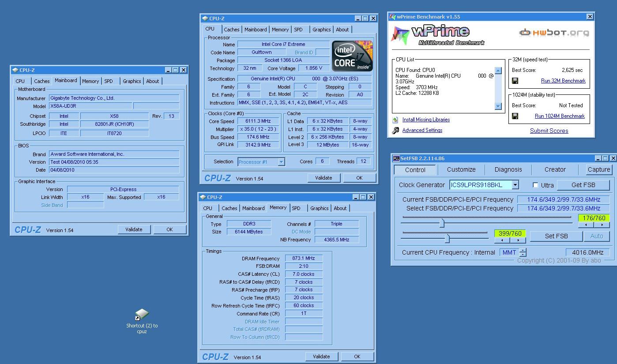617x364 pixels.
Task: Click the BIOS Date field 04/08/2010
Action: [114, 170]
